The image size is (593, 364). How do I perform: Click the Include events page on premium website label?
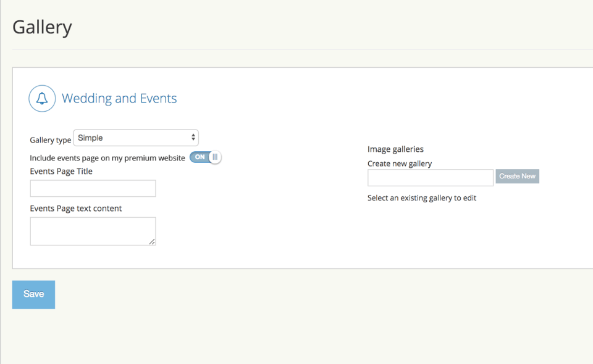(107, 158)
